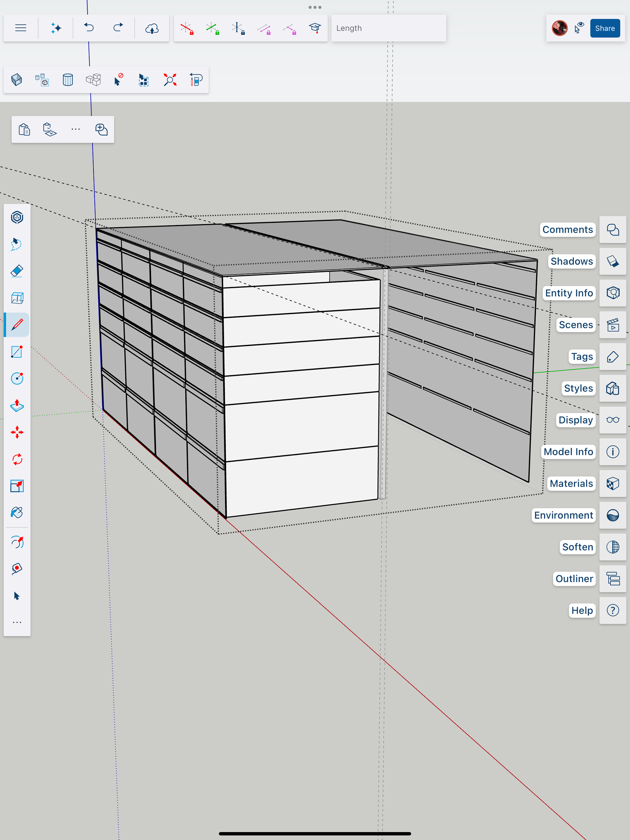Toggle the blue axis lock
This screenshot has height=840, width=630.
238,29
